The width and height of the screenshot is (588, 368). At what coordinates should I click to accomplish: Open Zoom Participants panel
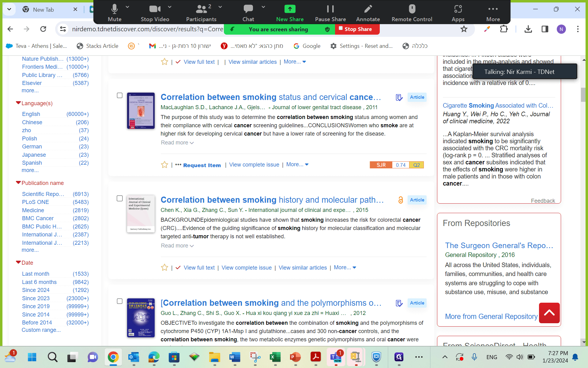pyautogui.click(x=201, y=13)
